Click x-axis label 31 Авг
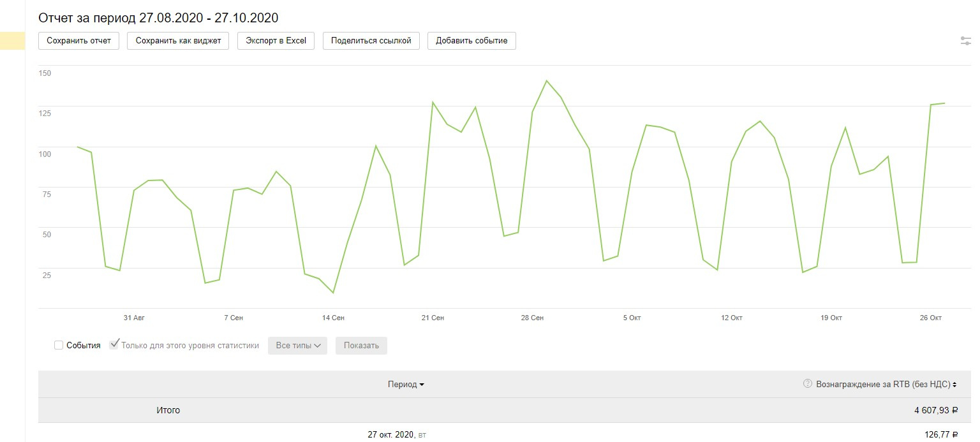 click(134, 318)
